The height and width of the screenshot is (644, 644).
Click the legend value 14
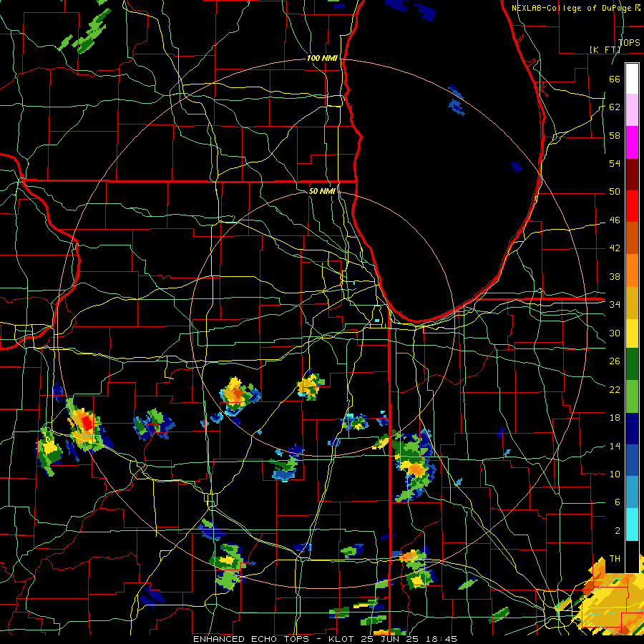615,446
